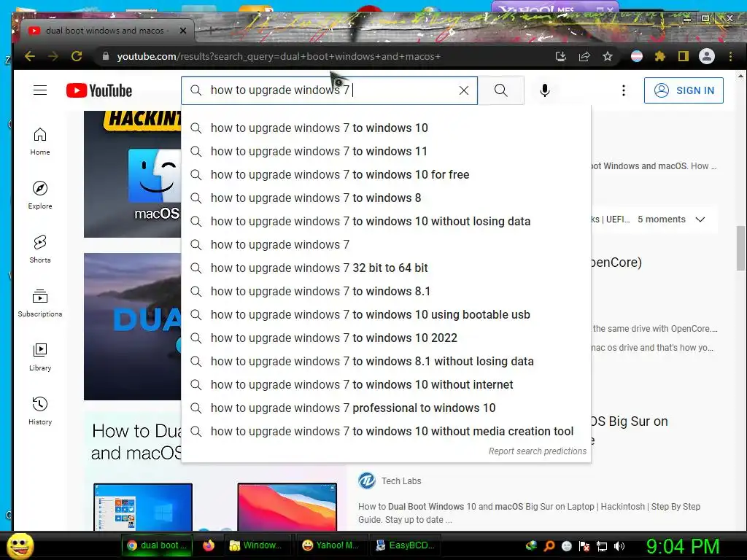Open the Hackintosh macOS video thumbnail

(133, 174)
